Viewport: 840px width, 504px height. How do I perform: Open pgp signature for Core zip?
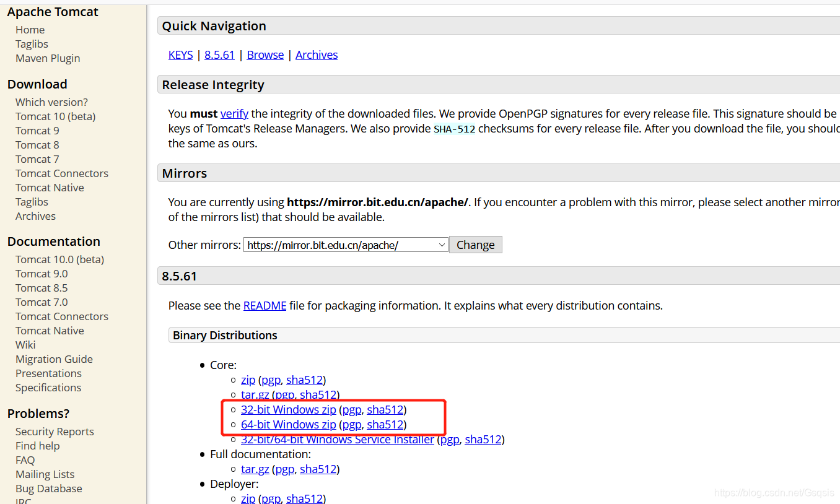271,380
